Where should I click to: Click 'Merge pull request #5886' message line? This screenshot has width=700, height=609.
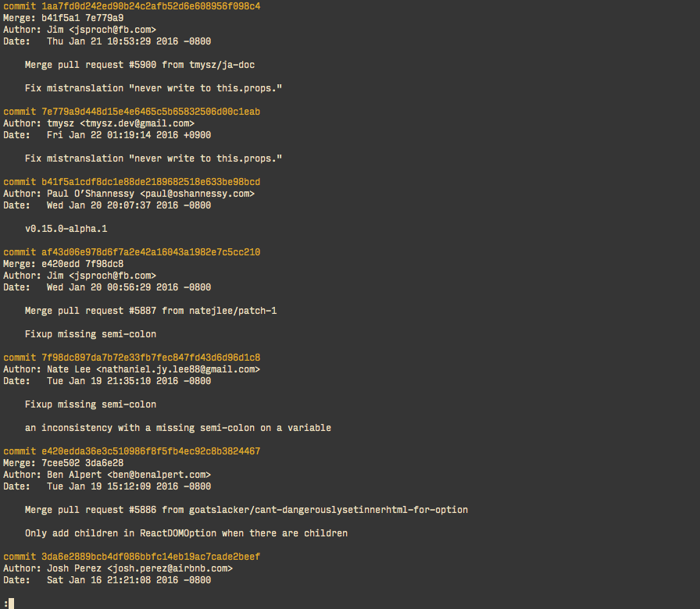tap(246, 510)
